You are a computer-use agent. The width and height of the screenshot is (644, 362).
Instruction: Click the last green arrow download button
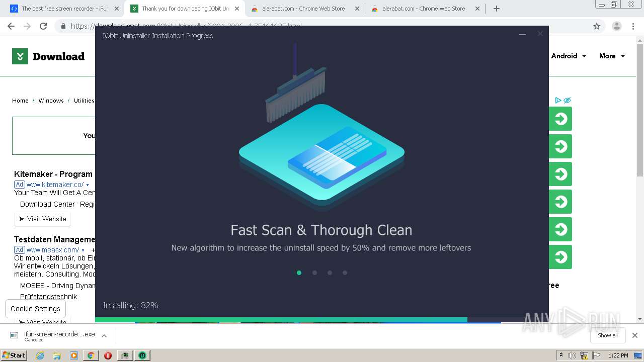tap(560, 257)
